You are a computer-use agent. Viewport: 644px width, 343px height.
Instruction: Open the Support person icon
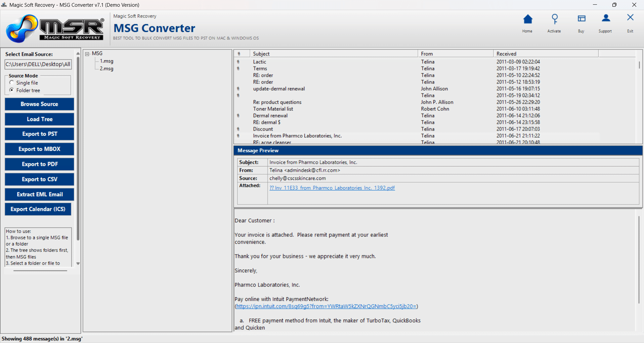(605, 18)
